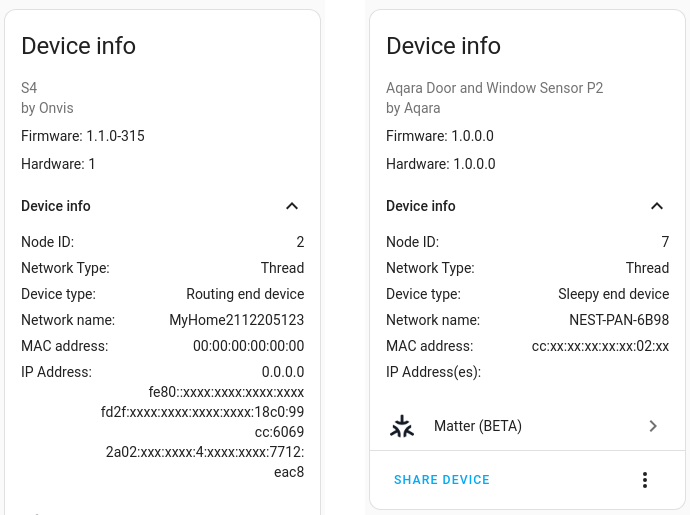
Task: Select the network name MyHome2112205123
Action: tap(236, 320)
